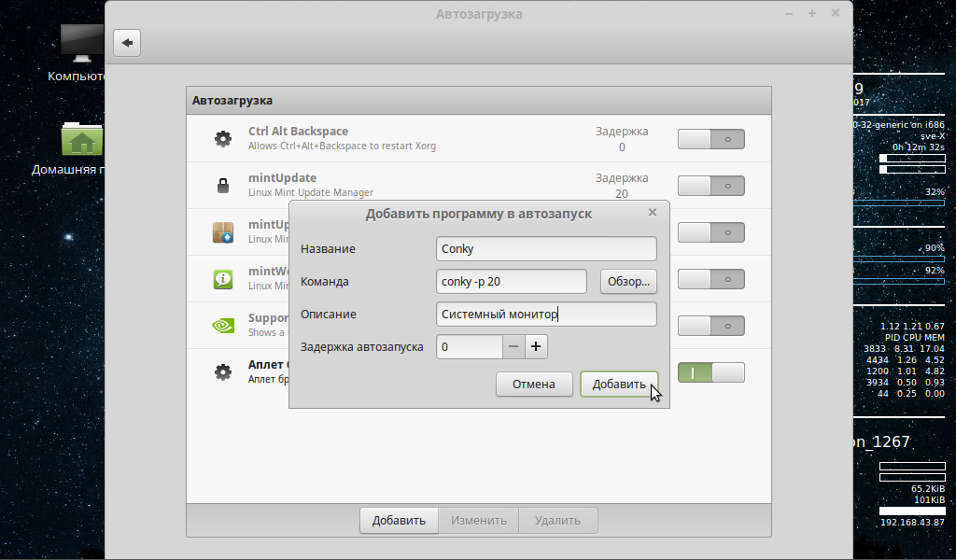
Task: Click the mintUpload entry icon
Action: click(x=222, y=231)
